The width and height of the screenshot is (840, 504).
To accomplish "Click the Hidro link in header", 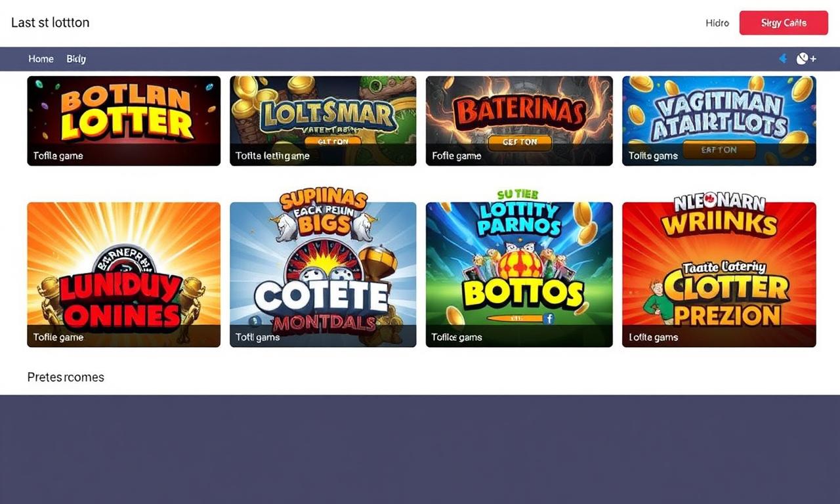I will pyautogui.click(x=717, y=23).
